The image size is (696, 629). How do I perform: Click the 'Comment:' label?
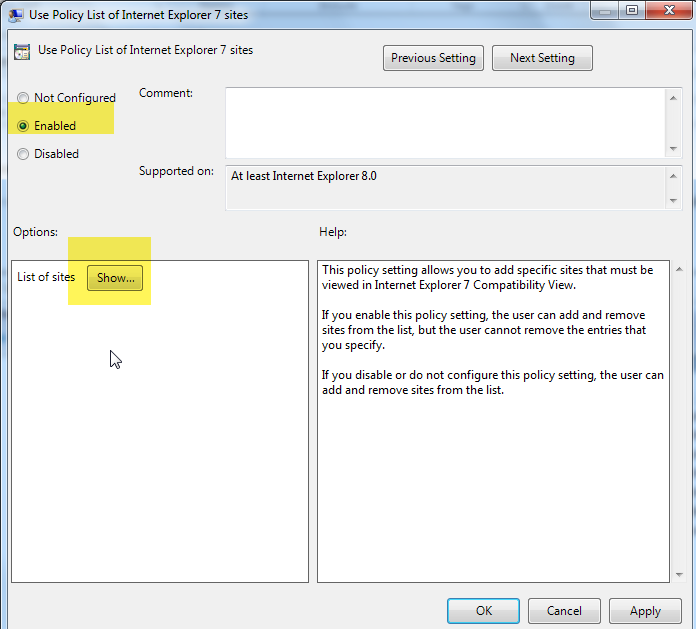166,93
